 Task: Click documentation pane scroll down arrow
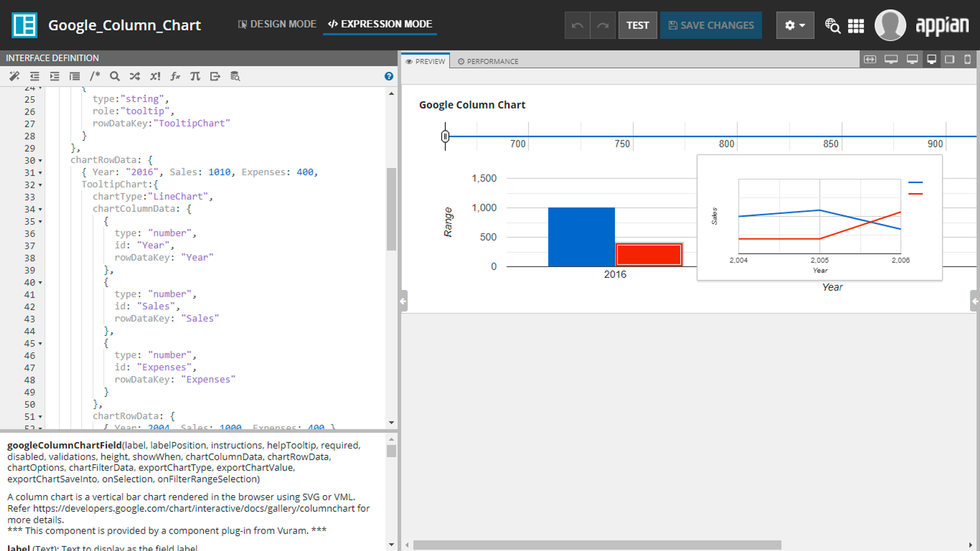tap(391, 545)
